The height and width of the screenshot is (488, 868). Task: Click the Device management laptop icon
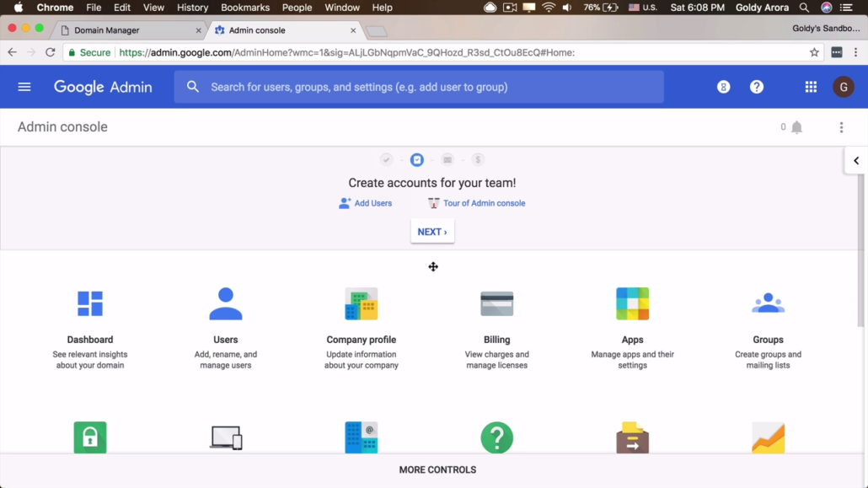(226, 437)
